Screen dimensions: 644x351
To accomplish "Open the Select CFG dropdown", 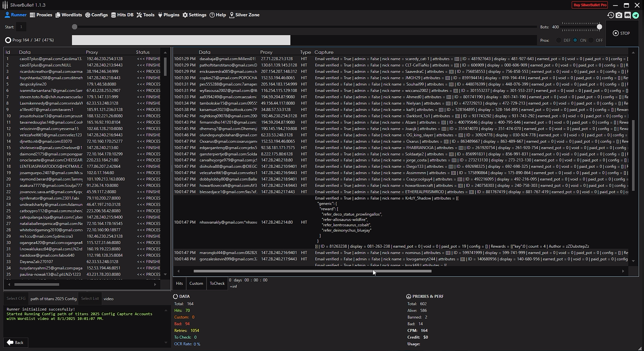I will click(x=16, y=298).
